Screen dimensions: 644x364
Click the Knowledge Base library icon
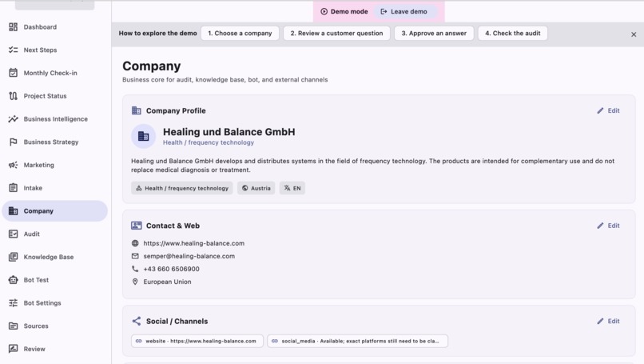coord(13,257)
